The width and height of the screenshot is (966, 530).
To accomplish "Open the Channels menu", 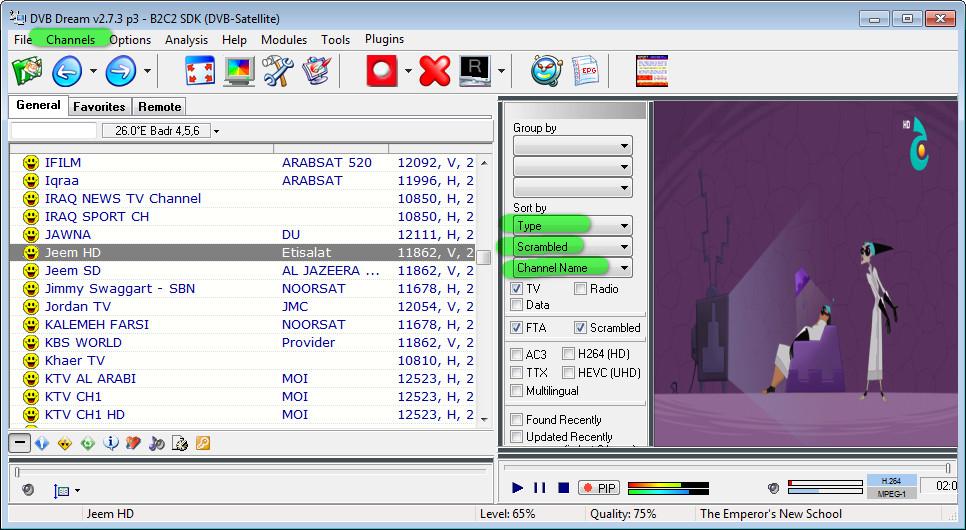I will [70, 40].
